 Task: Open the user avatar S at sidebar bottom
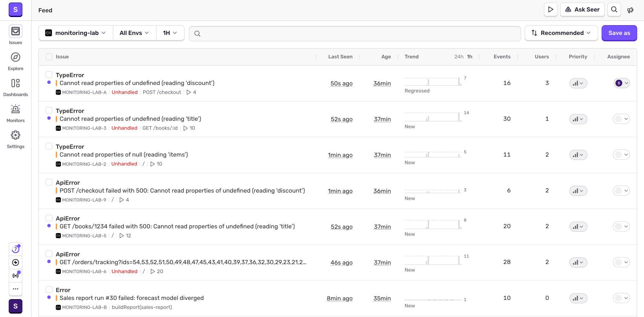(x=15, y=306)
